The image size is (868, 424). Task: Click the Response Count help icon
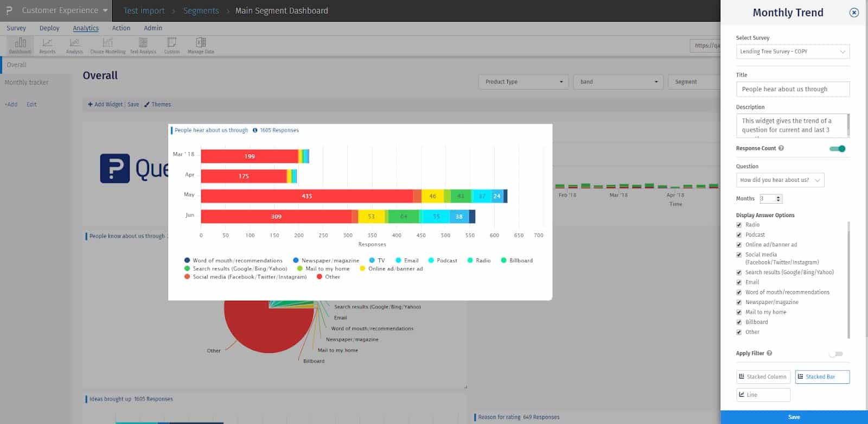click(781, 148)
